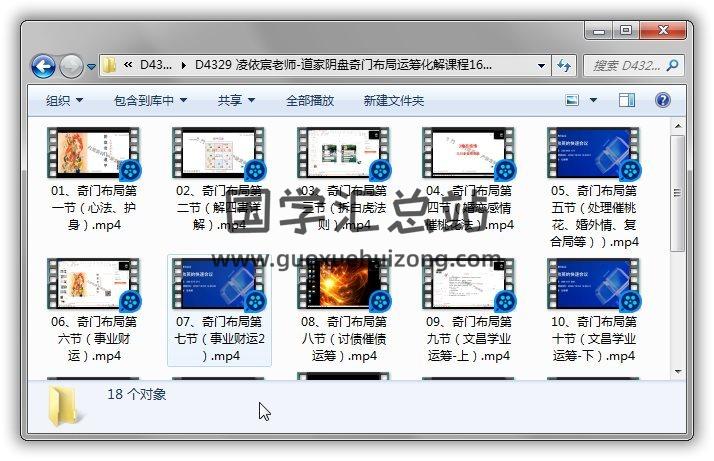Image resolution: width=714 pixels, height=461 pixels.
Task: Click the scrollbar up arrow
Action: pyautogui.click(x=678, y=125)
